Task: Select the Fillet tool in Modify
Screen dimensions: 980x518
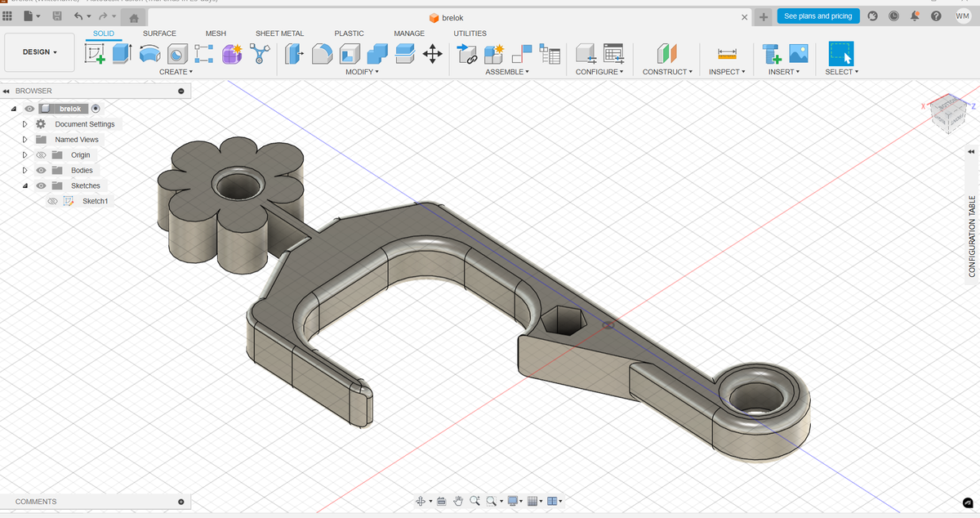Action: [x=323, y=54]
